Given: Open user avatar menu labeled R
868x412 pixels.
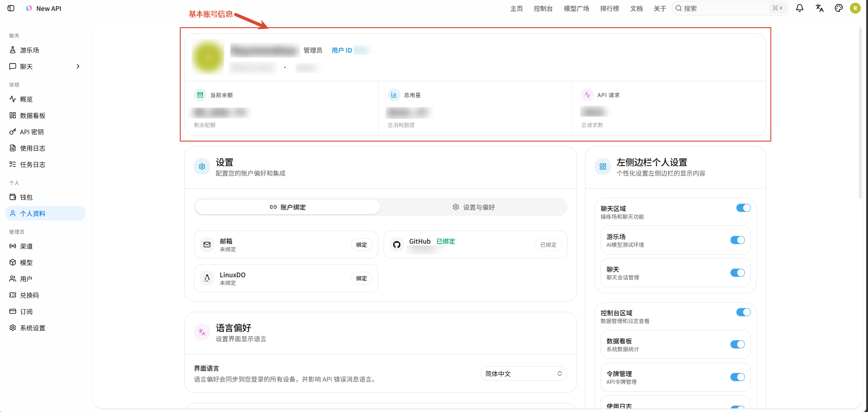Looking at the screenshot, I should tap(855, 8).
